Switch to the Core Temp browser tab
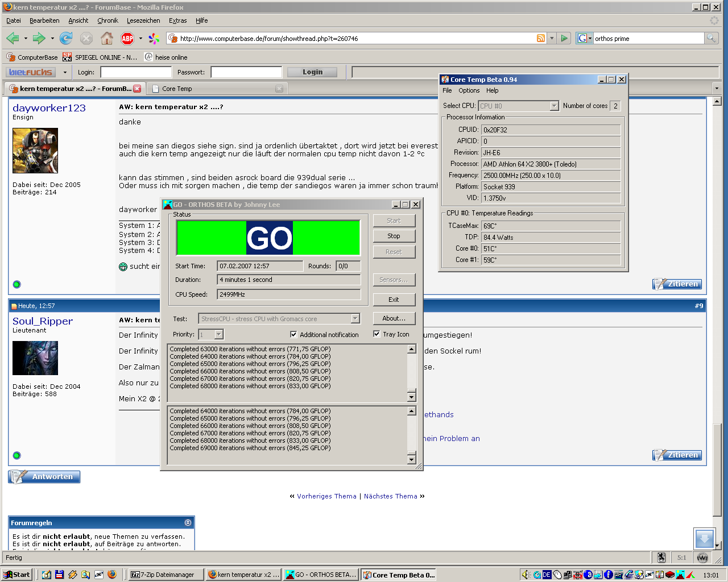Viewport: 728px width, 582px height. [x=217, y=89]
